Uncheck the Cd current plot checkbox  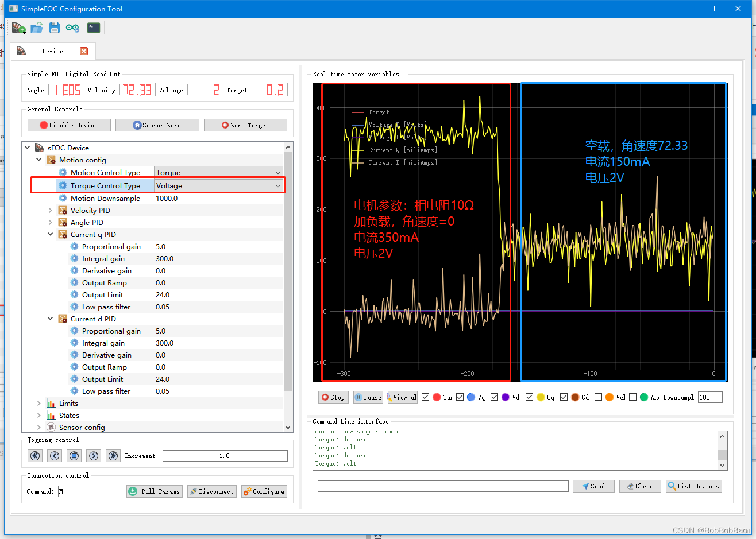tap(564, 397)
